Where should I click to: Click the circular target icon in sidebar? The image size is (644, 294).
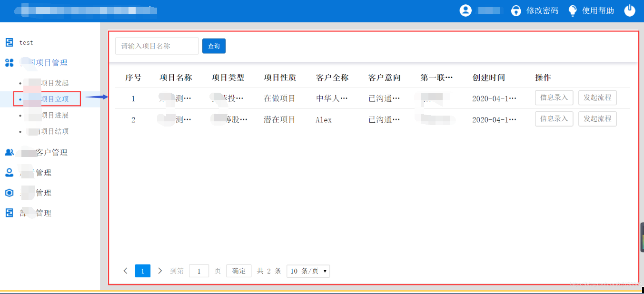tap(9, 192)
